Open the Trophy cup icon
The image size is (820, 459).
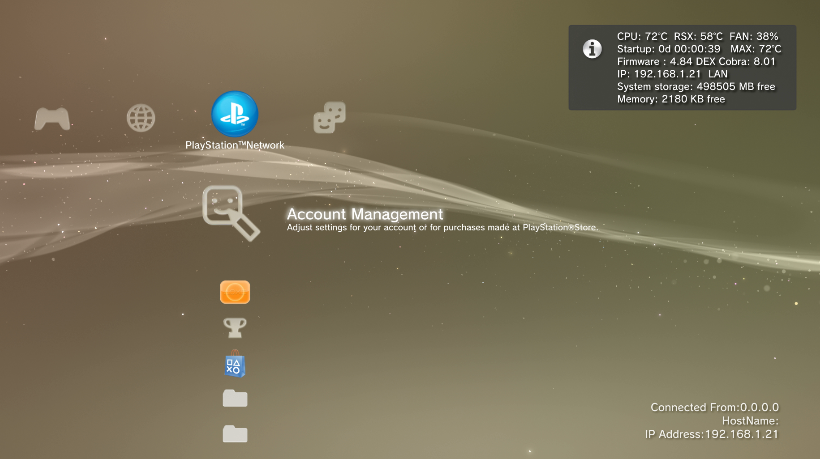(235, 328)
